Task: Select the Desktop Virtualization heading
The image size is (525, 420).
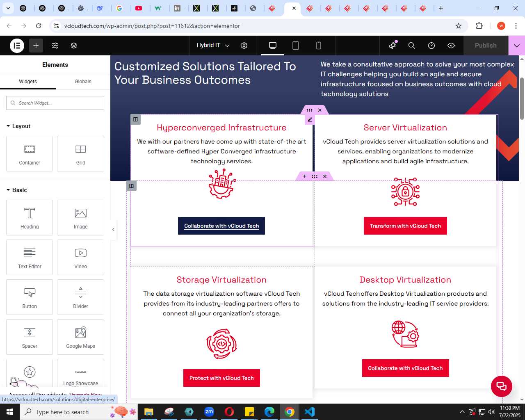Action: click(405, 280)
